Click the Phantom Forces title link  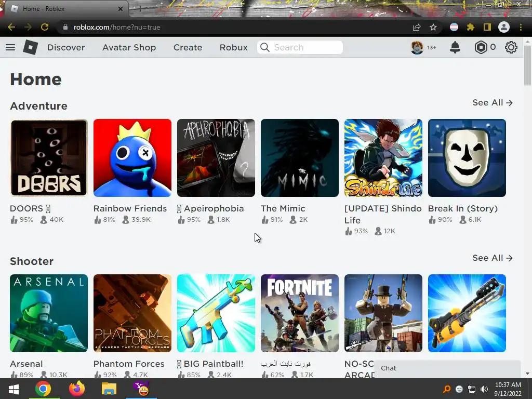click(x=129, y=364)
